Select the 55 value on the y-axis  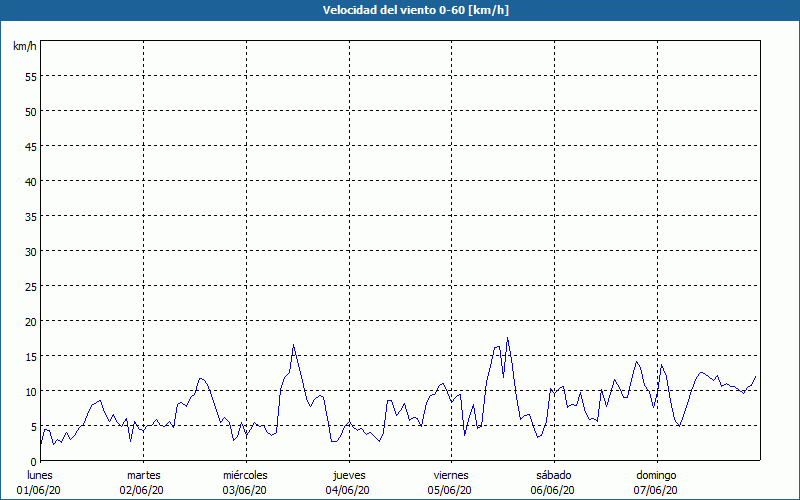31,78
